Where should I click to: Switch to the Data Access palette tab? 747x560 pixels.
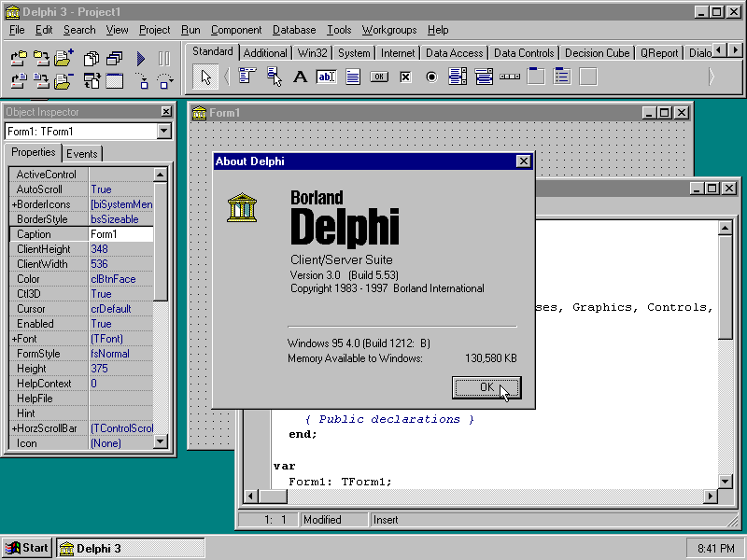[454, 53]
